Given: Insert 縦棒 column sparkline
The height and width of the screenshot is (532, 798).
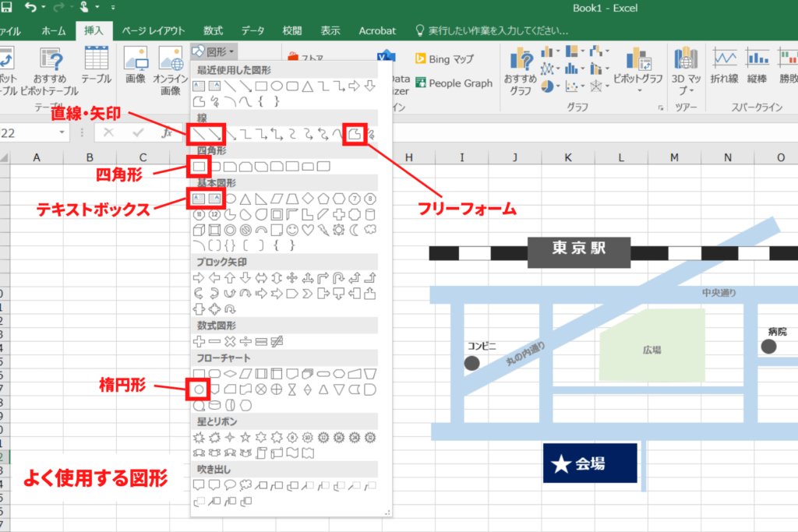Looking at the screenshot, I should point(757,65).
